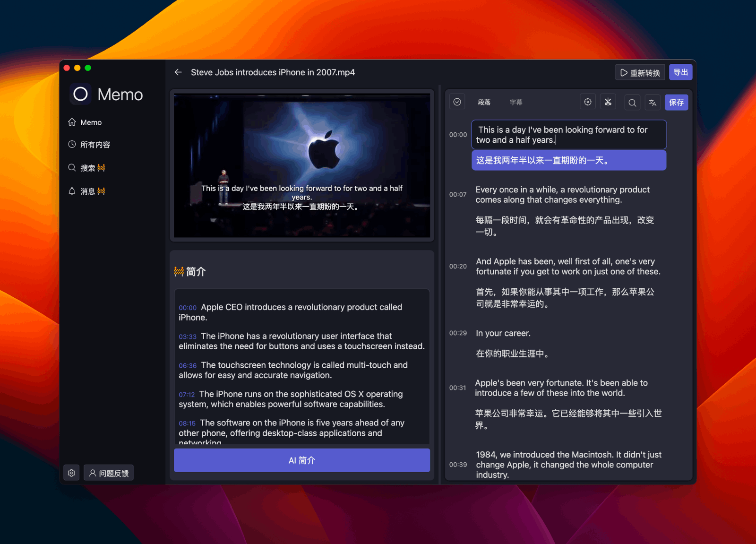Click the circled checkmark icon near 段落
756x544 pixels.
click(x=457, y=101)
